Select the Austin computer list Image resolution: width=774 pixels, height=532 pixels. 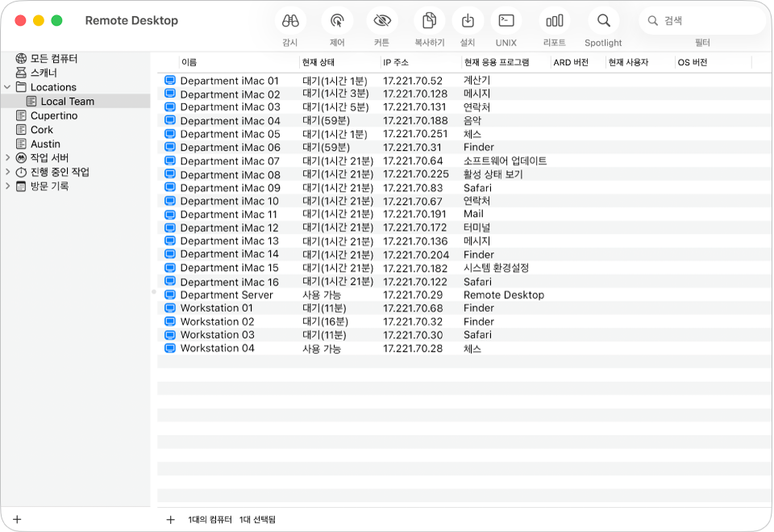click(45, 144)
